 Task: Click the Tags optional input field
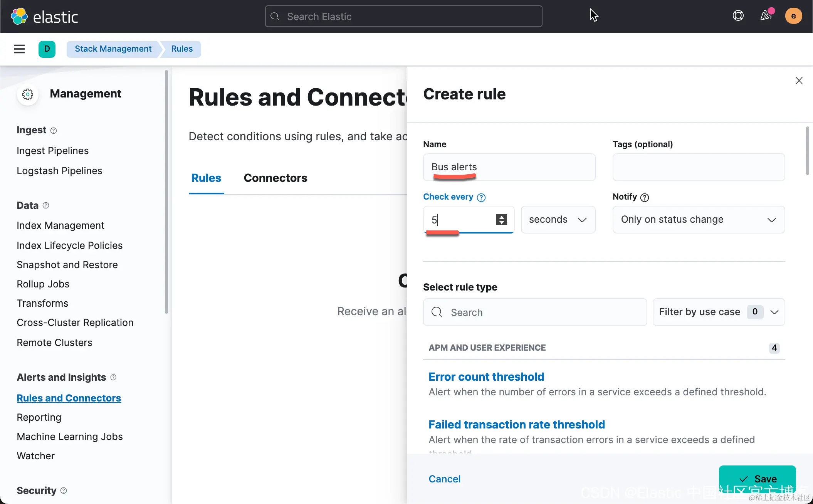[698, 167]
